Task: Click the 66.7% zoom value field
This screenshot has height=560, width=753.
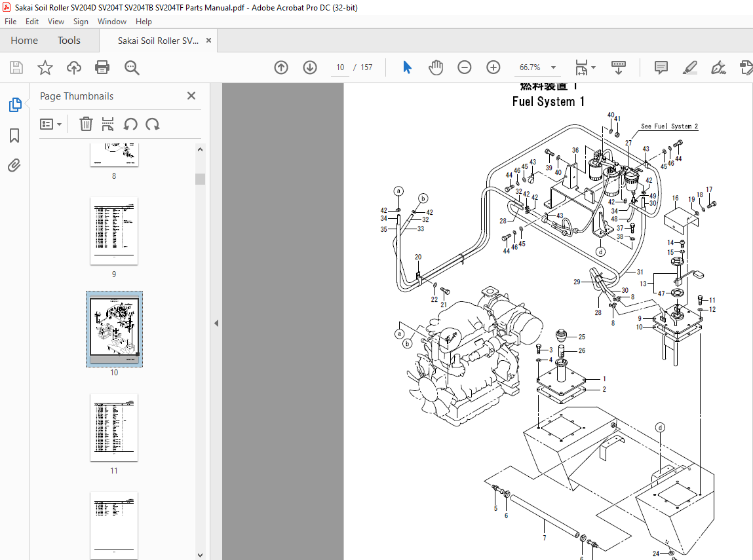Action: [530, 67]
